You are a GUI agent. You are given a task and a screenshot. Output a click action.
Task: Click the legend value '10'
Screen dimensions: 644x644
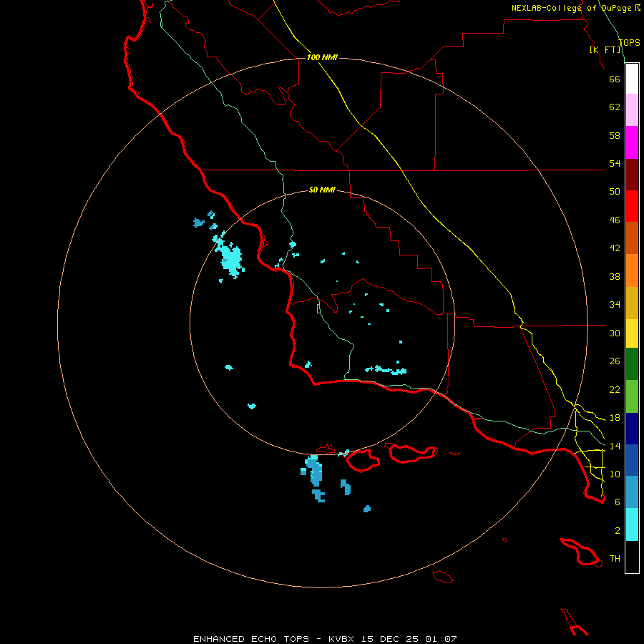615,474
